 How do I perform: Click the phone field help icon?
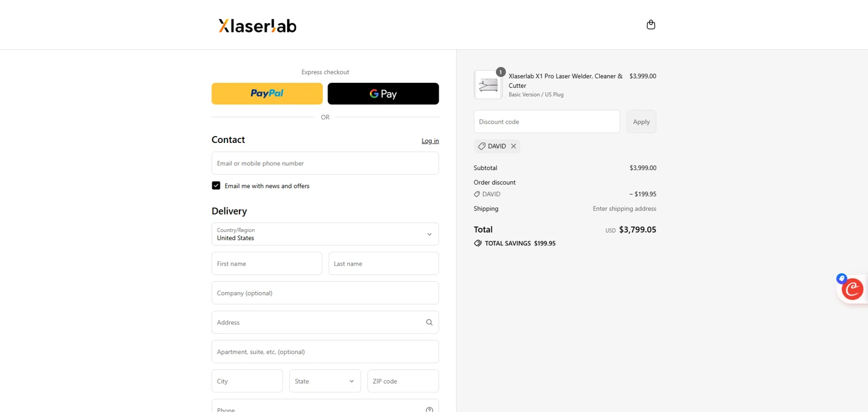(x=429, y=410)
